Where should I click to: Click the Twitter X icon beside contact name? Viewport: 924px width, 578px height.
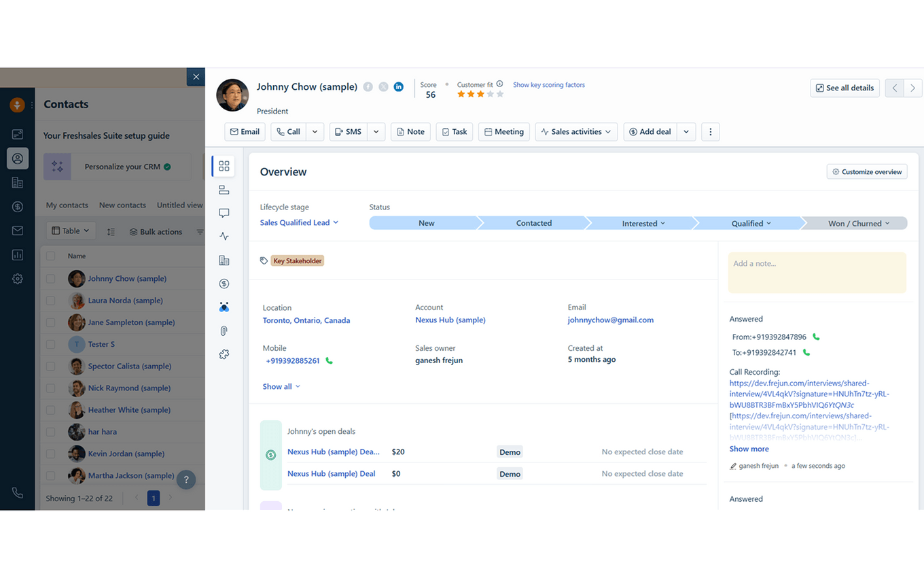point(383,87)
